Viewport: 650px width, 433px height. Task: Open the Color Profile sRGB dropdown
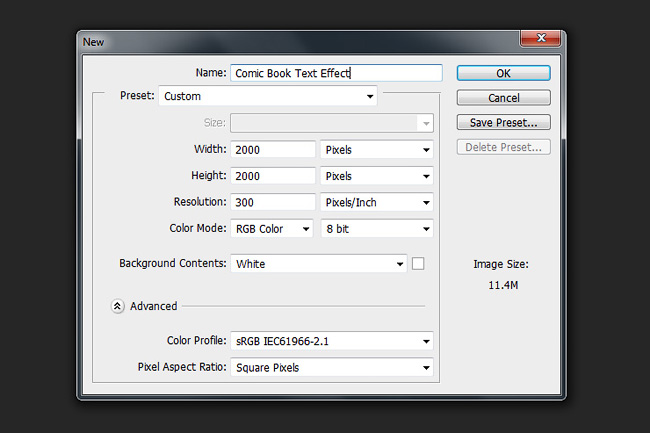coord(332,341)
